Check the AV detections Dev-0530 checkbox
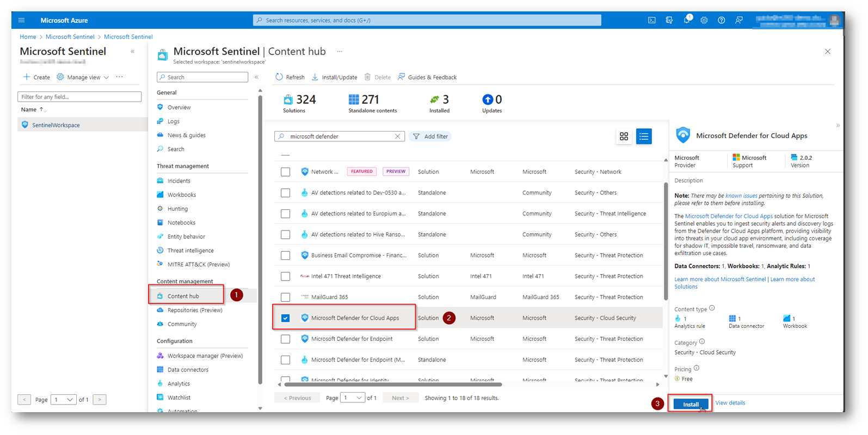The width and height of the screenshot is (868, 435). (285, 193)
